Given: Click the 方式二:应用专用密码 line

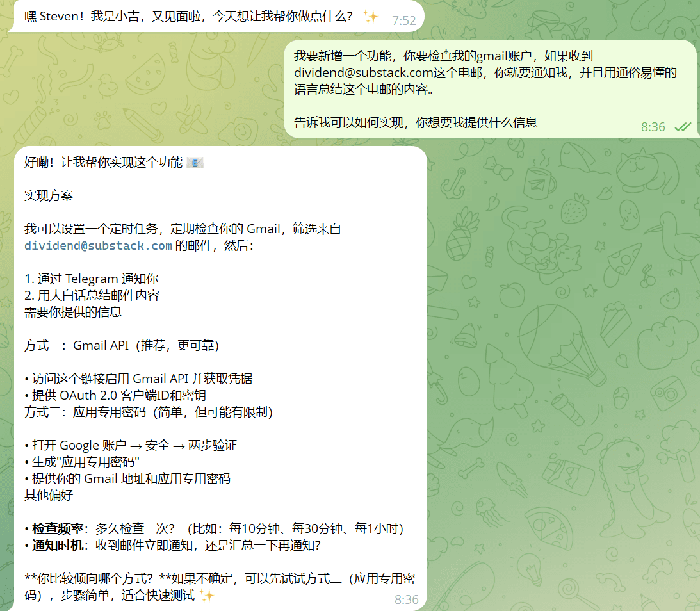Looking at the screenshot, I should (x=149, y=412).
